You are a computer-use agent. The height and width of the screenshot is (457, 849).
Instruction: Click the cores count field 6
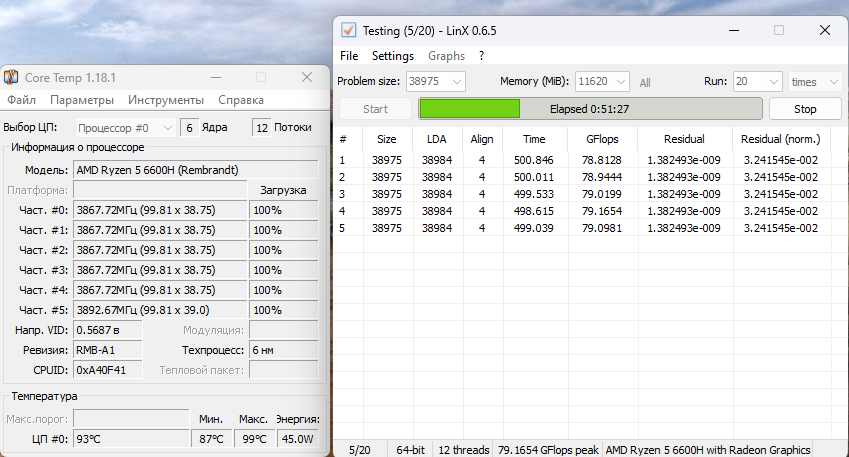(190, 128)
